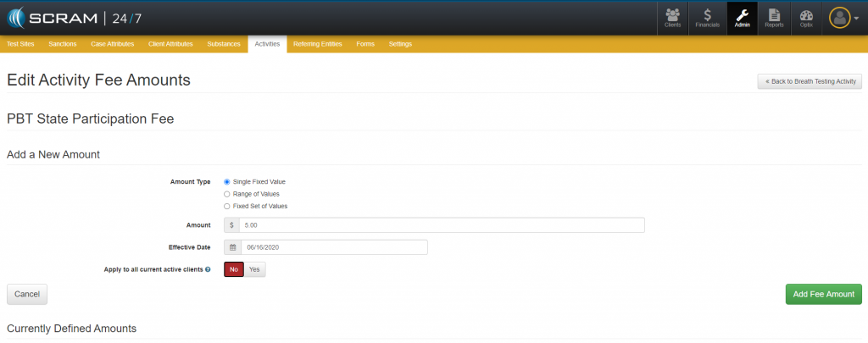Select the Single Fixed Value option

(226, 181)
